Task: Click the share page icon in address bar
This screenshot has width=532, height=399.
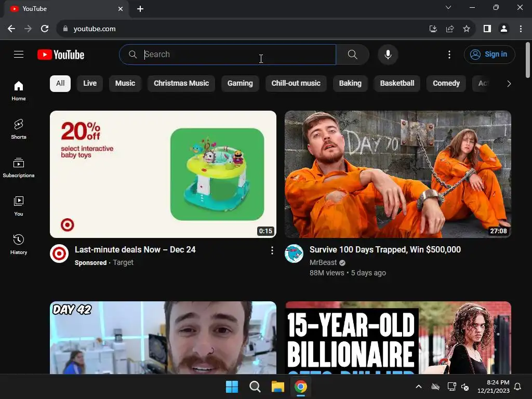Action: (x=450, y=29)
